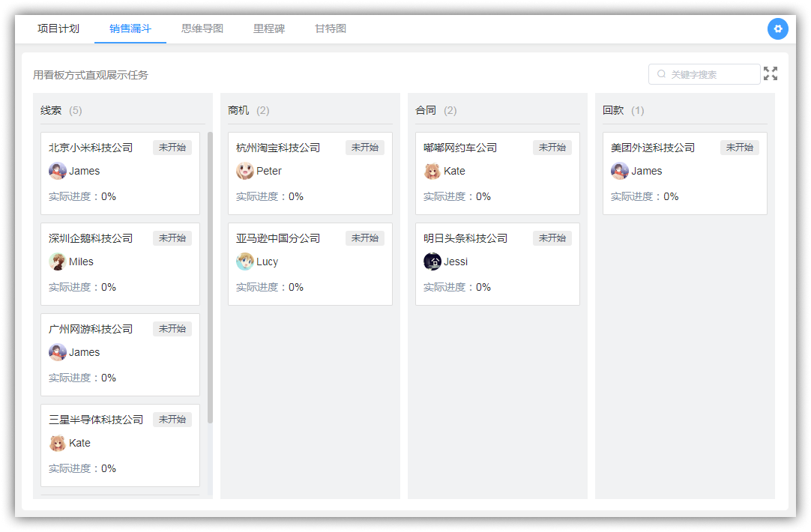
Task: Click 未开始 status tag on 北京小米科技公司
Action: click(x=172, y=148)
